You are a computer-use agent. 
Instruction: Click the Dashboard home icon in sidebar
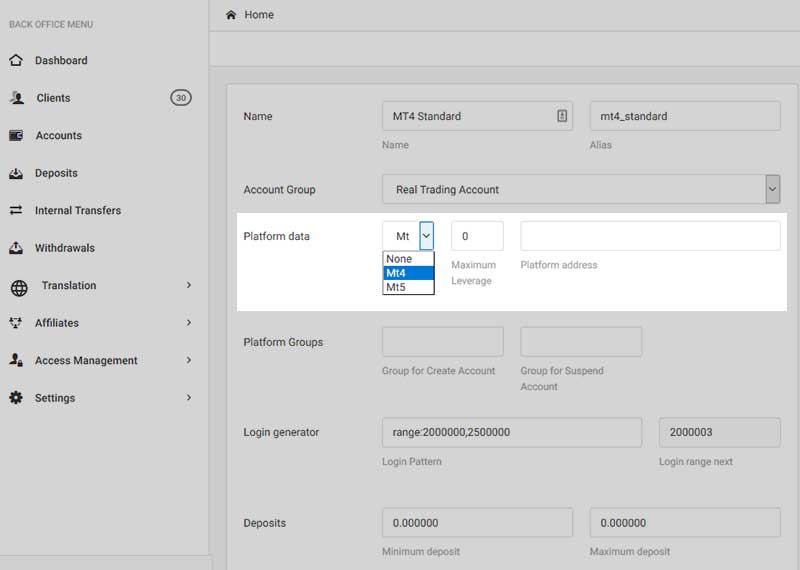coord(16,60)
